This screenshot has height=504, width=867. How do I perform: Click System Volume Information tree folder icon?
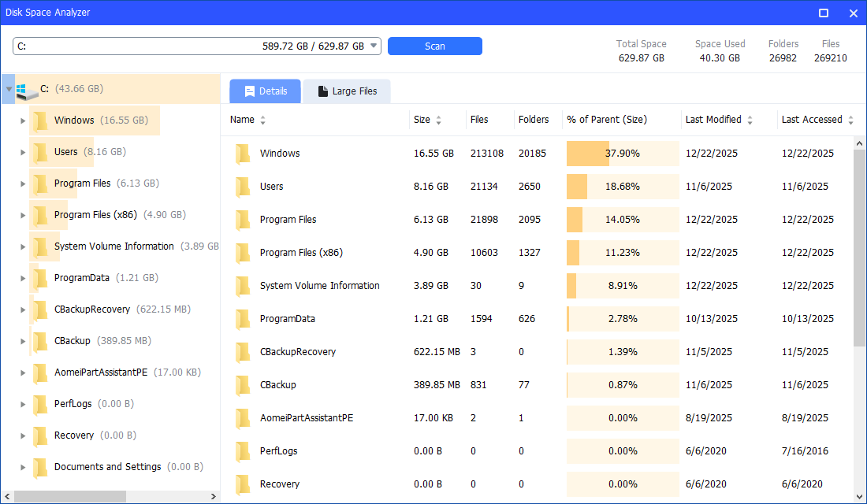click(x=40, y=247)
